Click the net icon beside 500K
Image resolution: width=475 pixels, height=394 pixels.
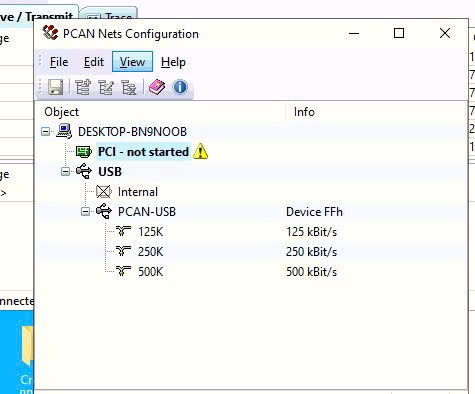coord(123,271)
